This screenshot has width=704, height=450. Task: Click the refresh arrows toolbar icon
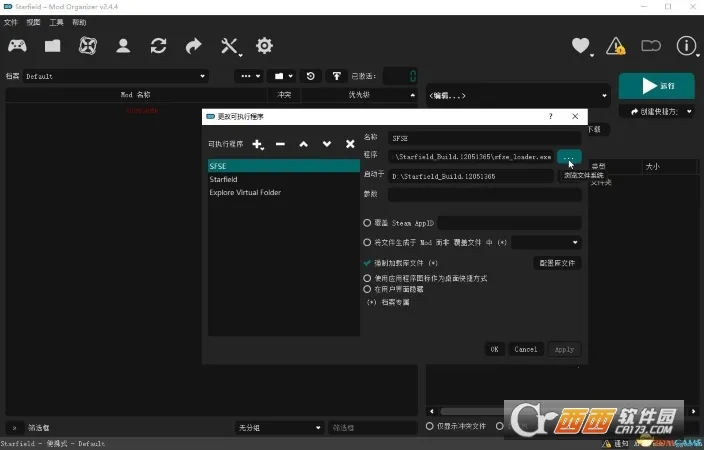tap(158, 46)
